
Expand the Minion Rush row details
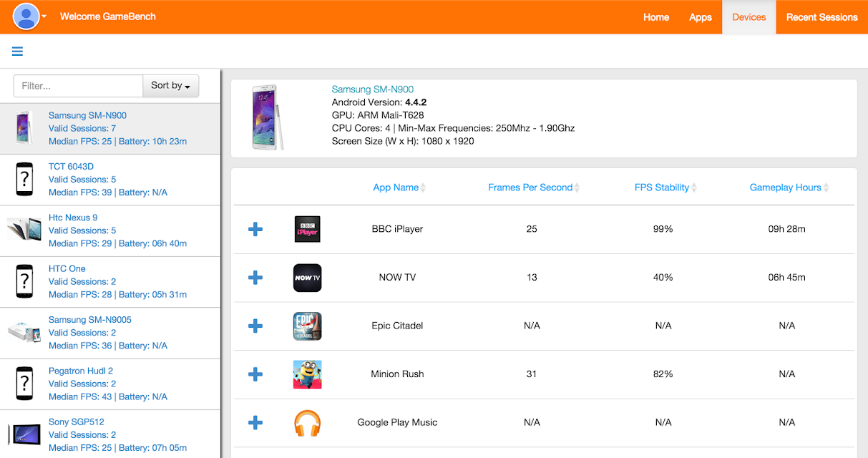pyautogui.click(x=255, y=374)
